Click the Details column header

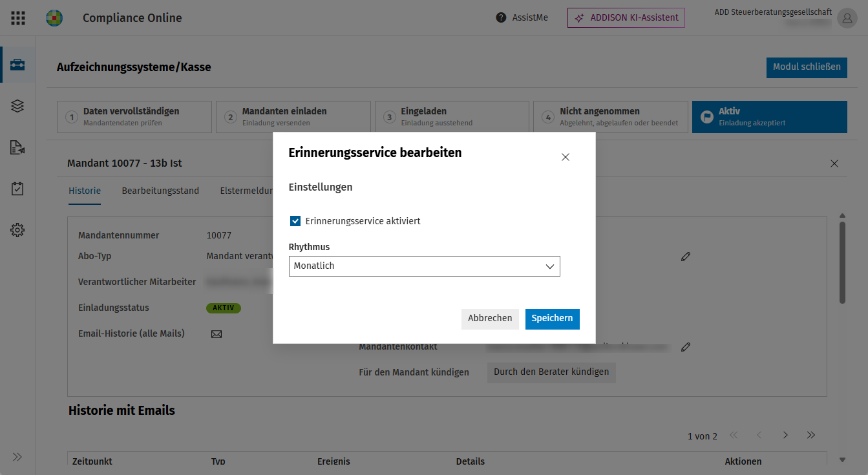(x=471, y=461)
